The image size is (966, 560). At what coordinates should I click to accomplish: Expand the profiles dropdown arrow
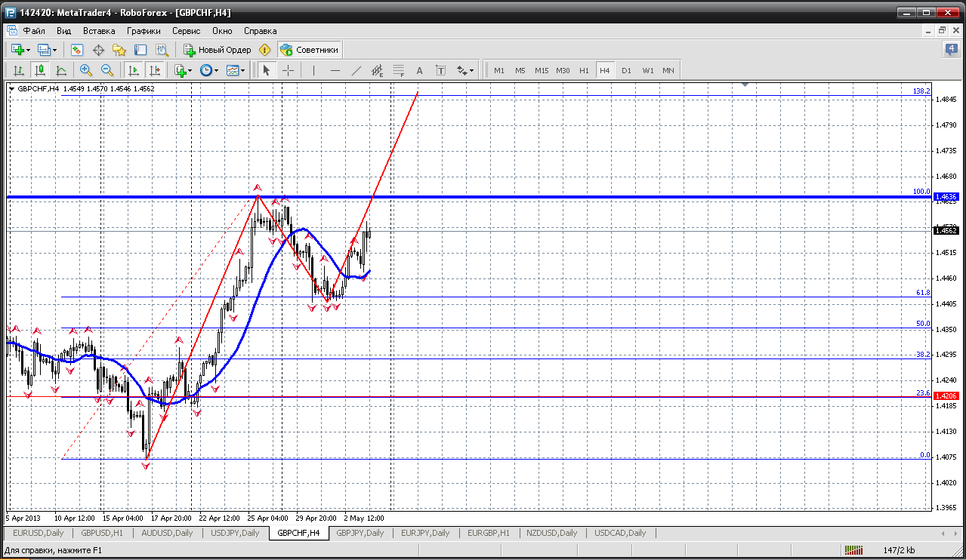(x=55, y=50)
